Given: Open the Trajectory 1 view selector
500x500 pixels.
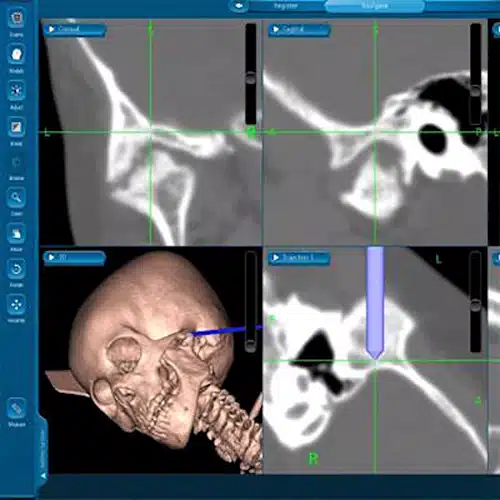Looking at the screenshot, I should click(299, 257).
